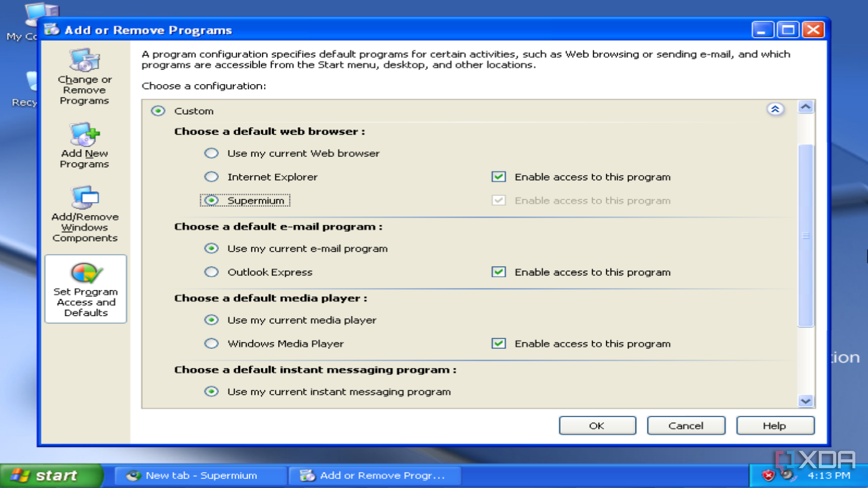Maximize the Add or Remove Programs window
This screenshot has width=868, height=488.
(x=788, y=30)
